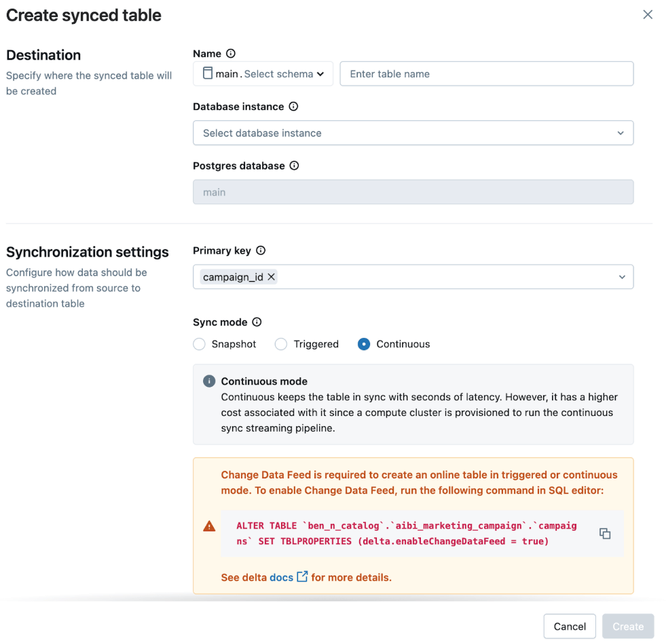Screen dimensions: 666x644
Task: Click the Create button
Action: (x=627, y=626)
